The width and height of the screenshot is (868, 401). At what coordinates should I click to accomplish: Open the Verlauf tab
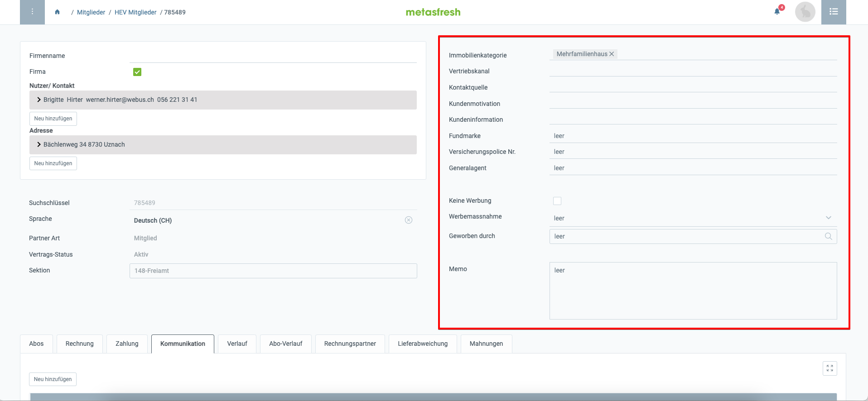[x=237, y=344]
